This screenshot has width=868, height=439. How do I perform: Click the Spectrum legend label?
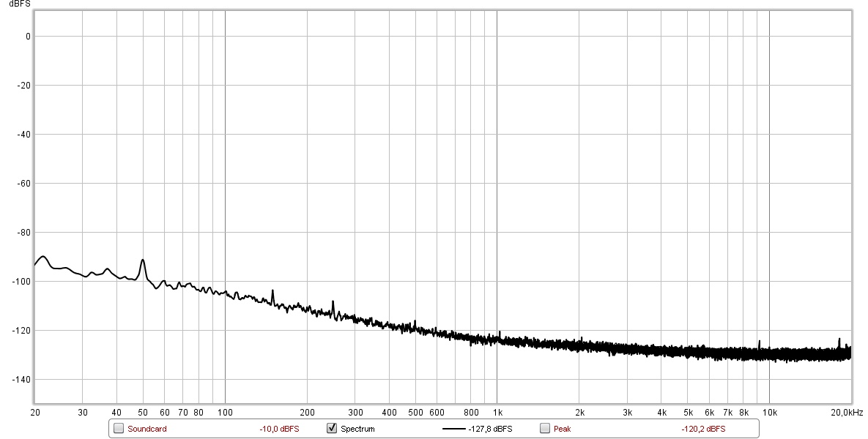pyautogui.click(x=357, y=429)
